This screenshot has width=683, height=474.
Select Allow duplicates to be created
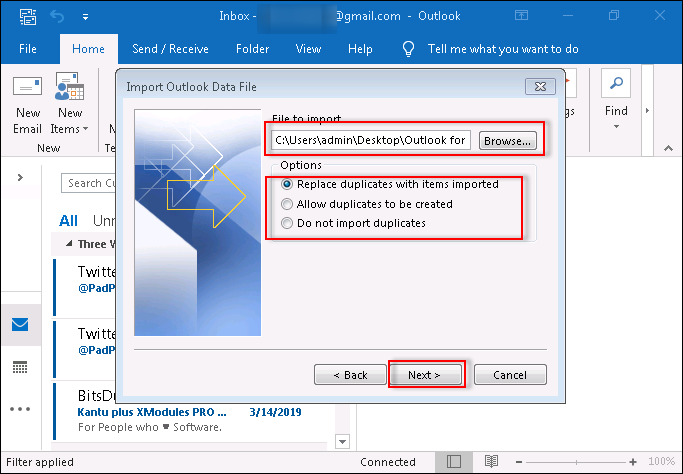coord(287,204)
